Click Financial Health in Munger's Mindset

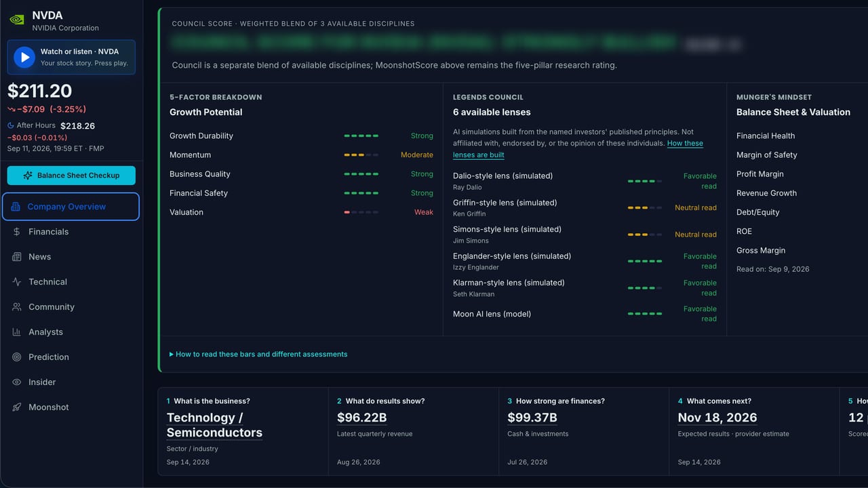[766, 136]
